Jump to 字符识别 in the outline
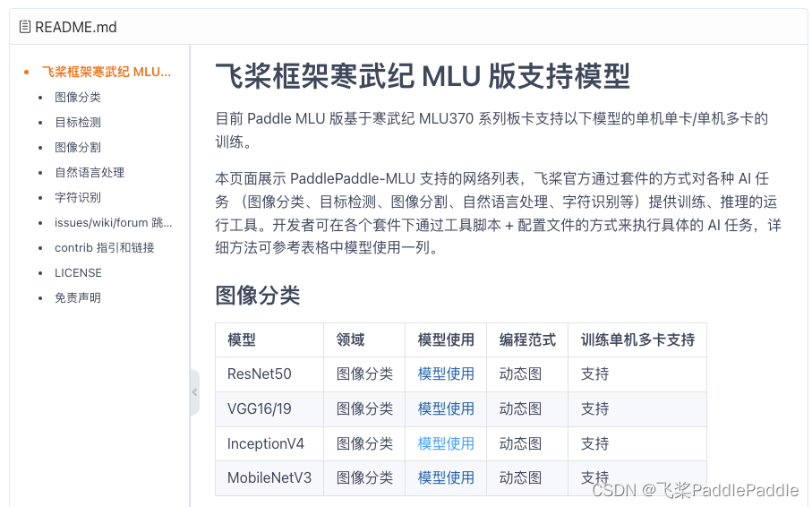The image size is (812, 507). pos(78,197)
